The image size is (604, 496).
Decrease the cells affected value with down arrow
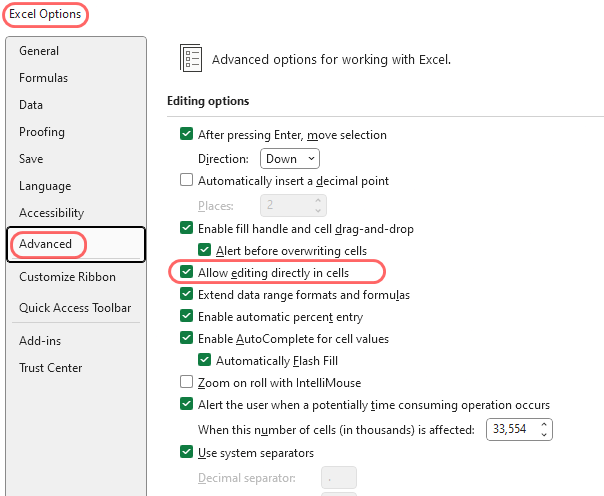coord(544,434)
